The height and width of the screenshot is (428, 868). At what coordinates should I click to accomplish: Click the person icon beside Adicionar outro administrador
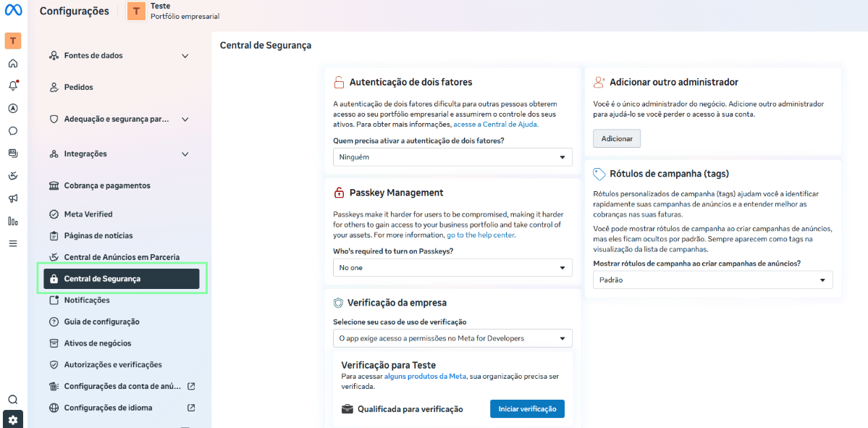point(599,82)
